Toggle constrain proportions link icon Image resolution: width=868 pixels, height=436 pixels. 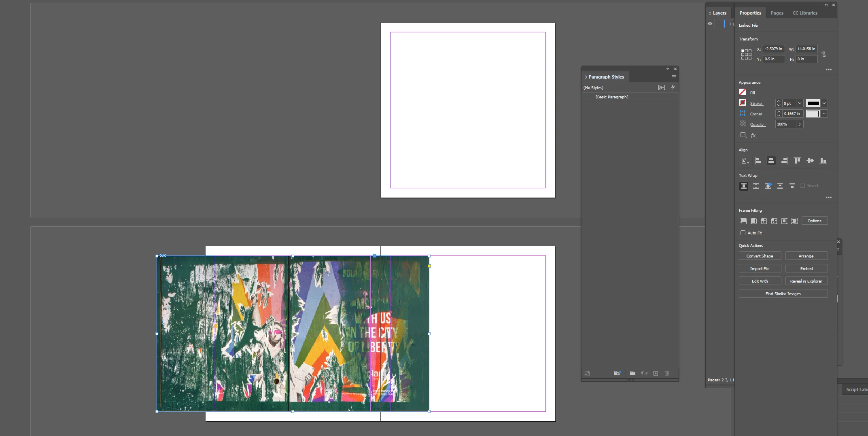click(x=823, y=54)
